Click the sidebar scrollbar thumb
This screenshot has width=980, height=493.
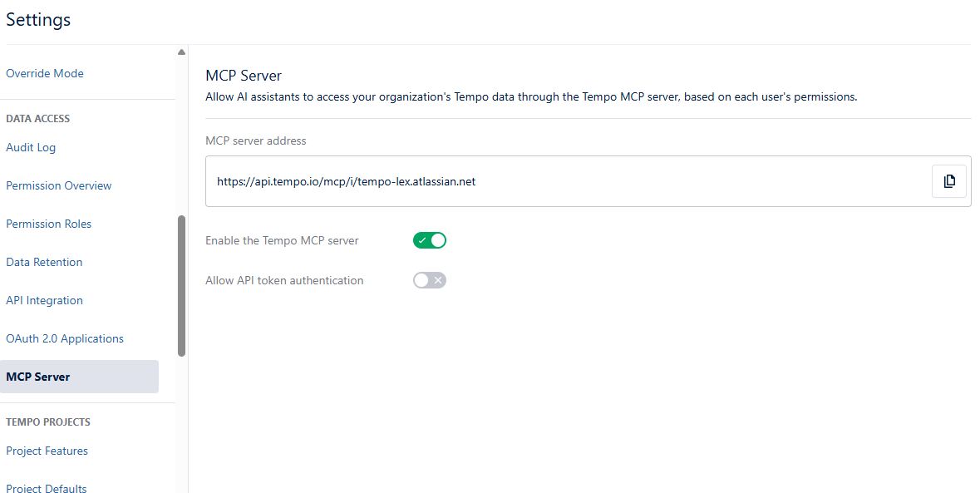tap(182, 285)
